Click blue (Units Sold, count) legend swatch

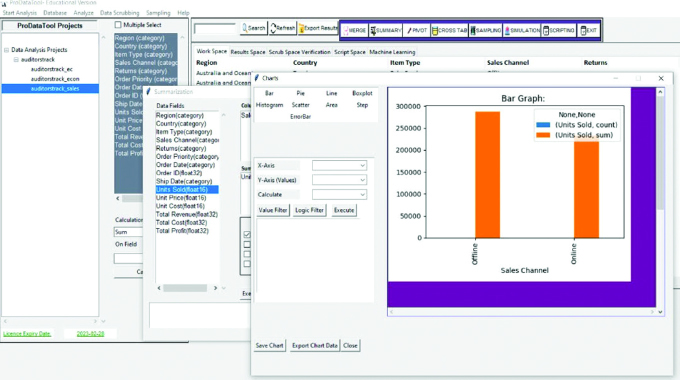tap(543, 125)
